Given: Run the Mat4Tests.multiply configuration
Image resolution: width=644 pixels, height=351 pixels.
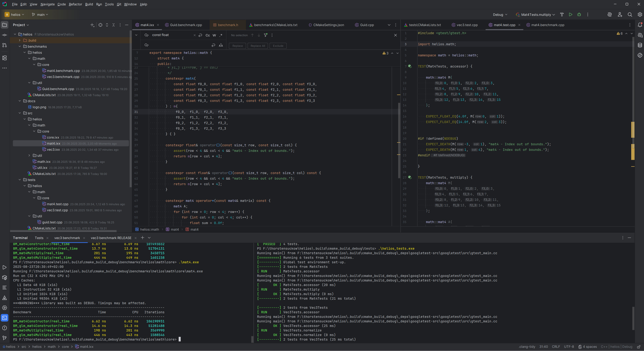Looking at the screenshot, I should point(570,14).
